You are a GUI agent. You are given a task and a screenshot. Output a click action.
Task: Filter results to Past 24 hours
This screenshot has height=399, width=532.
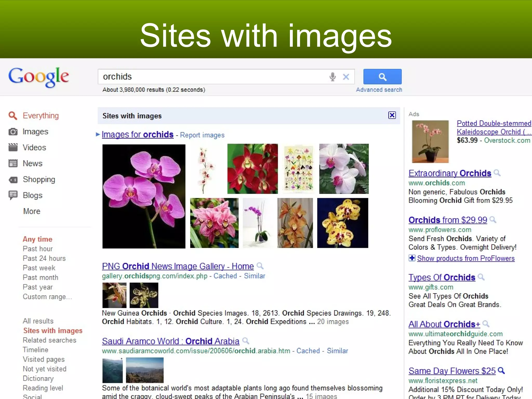point(44,258)
